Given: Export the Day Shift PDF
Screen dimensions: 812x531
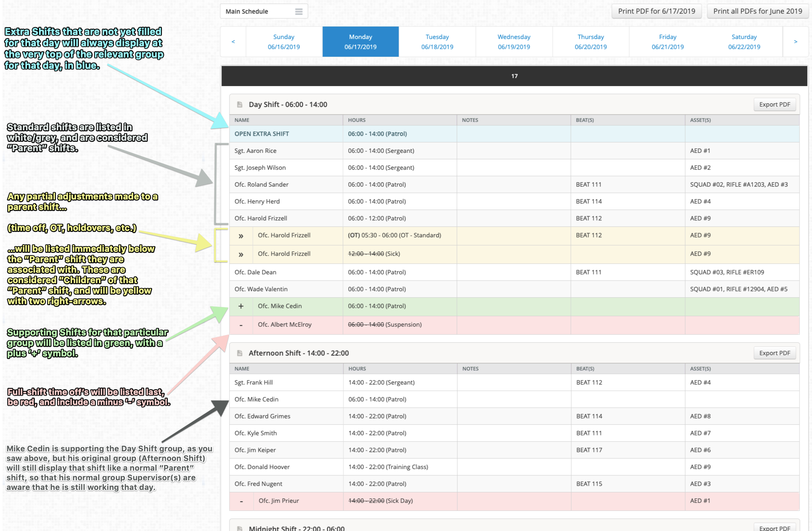Looking at the screenshot, I should [x=775, y=105].
